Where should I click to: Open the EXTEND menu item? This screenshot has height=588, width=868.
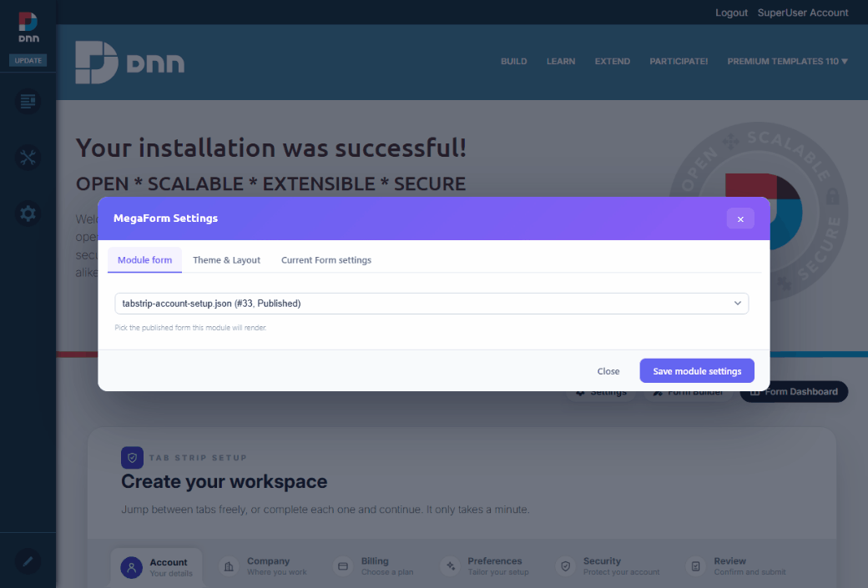(613, 62)
